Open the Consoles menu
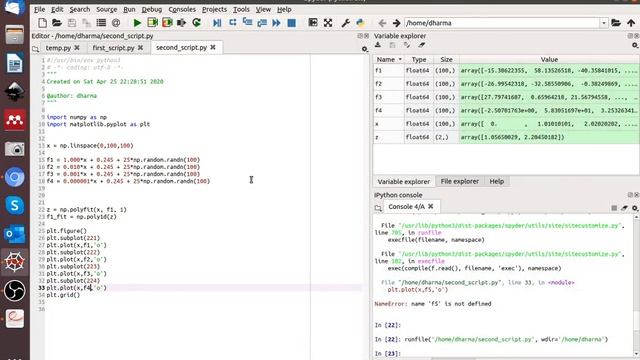Viewport: 640px width, 360px height. click(x=182, y=9)
